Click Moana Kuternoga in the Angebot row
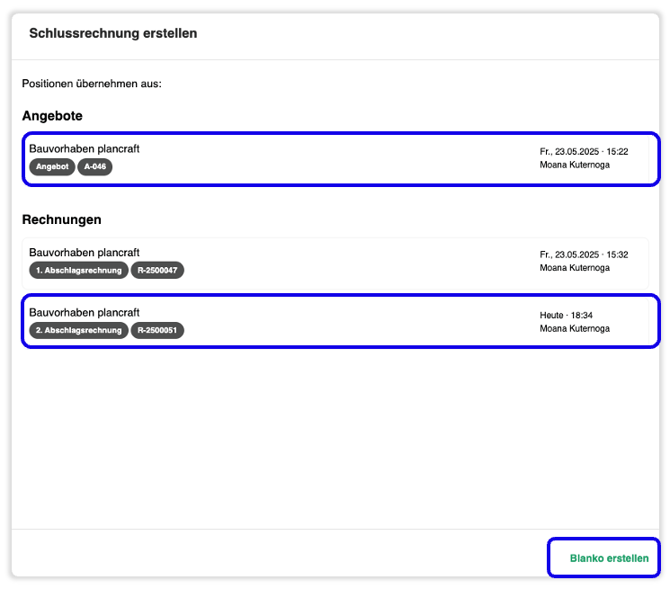The image size is (670, 589). 574,165
